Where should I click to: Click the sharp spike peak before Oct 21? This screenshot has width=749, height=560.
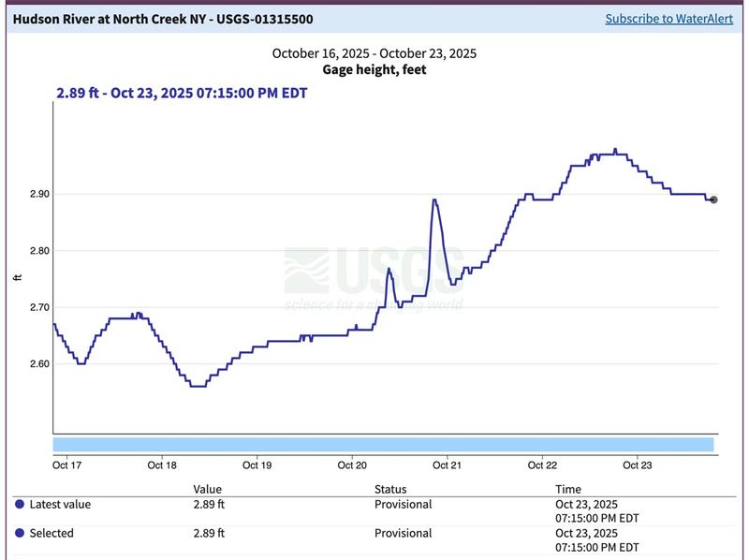click(434, 199)
